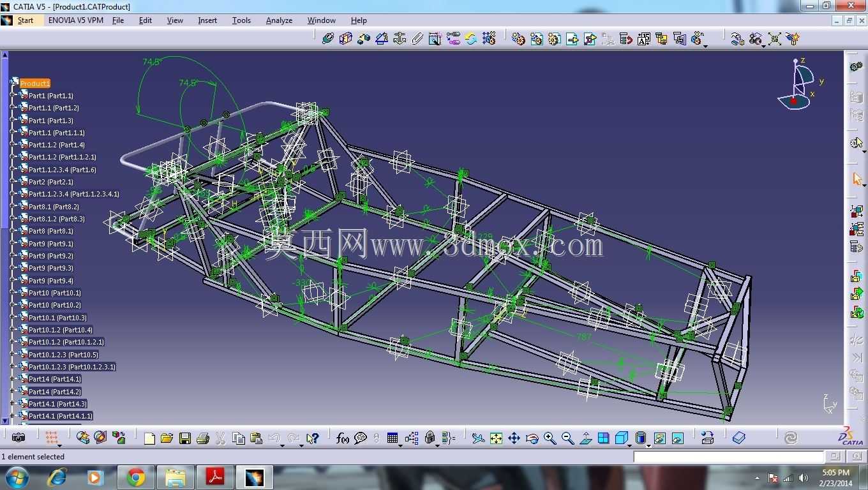Toggle Swap Visible Space
Image resolution: width=868 pixels, height=490 pixels.
coord(678,438)
